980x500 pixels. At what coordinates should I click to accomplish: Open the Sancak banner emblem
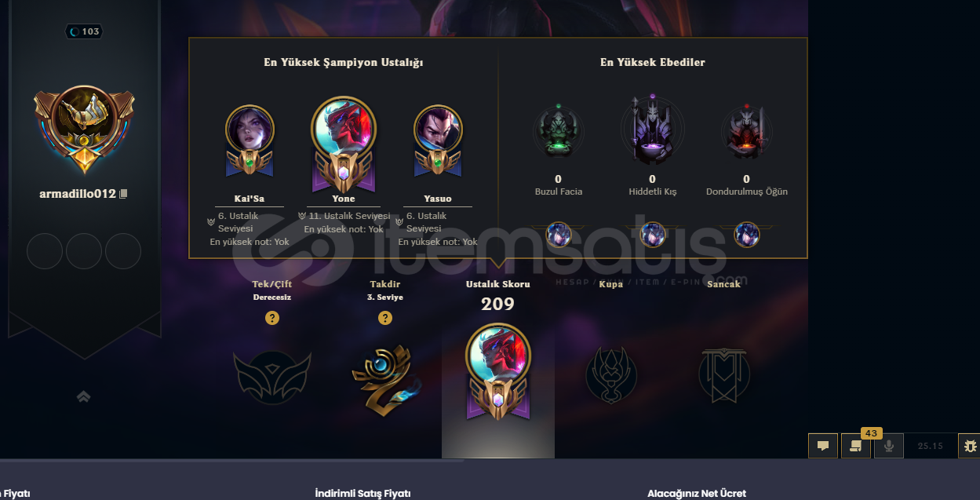(x=724, y=375)
